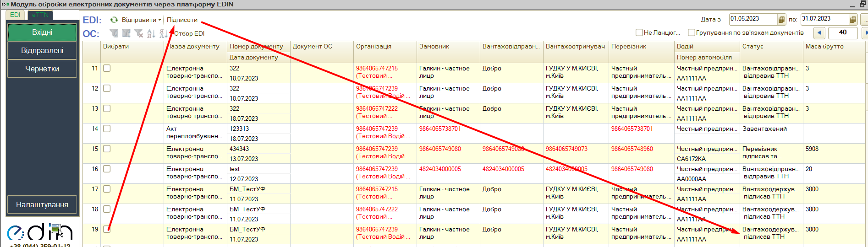Tick the checkbox in row 19
The width and height of the screenshot is (868, 247).
107,229
